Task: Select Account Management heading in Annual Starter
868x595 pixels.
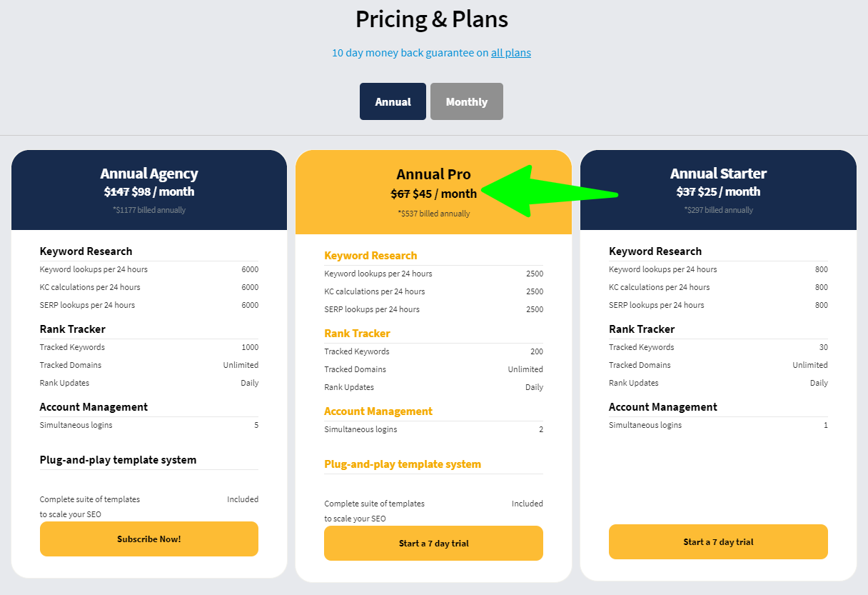Action: [662, 406]
